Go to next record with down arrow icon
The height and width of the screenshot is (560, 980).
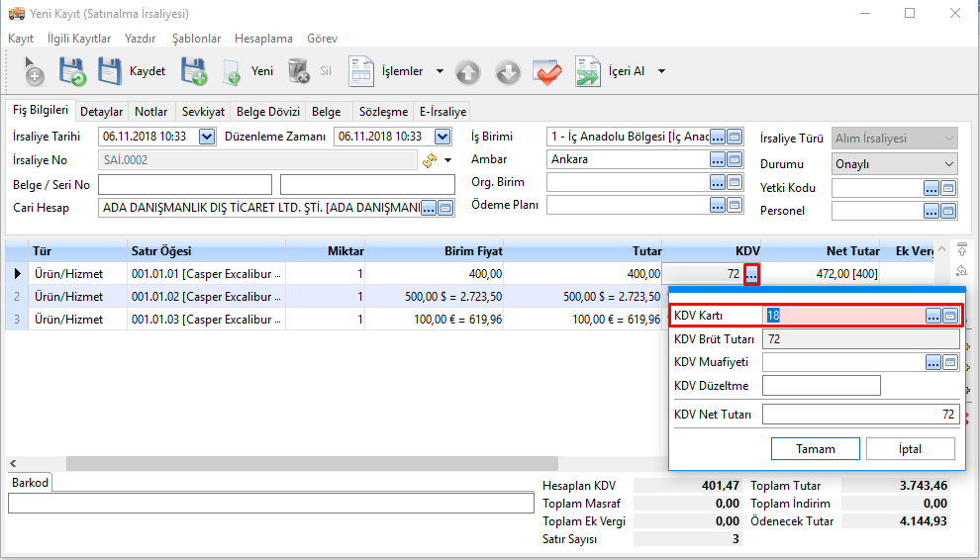coord(507,71)
